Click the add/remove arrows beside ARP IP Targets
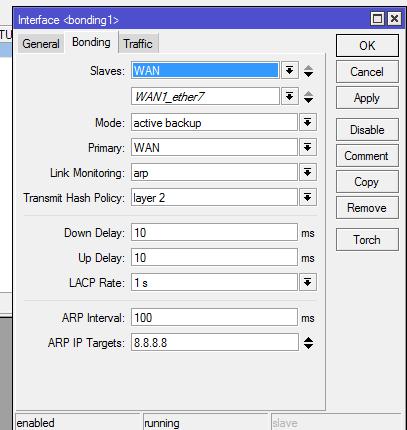Viewport: 407px width, 430px height. point(309,343)
